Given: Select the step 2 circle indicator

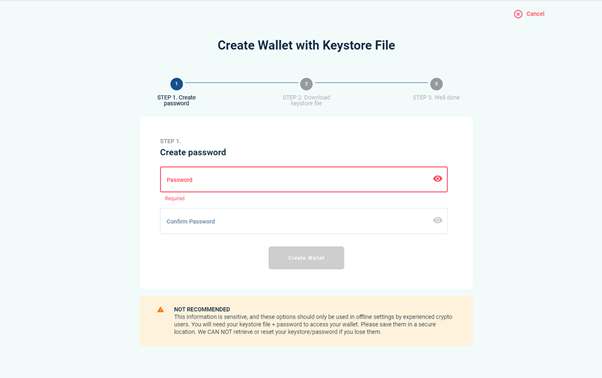Looking at the screenshot, I should pyautogui.click(x=306, y=84).
